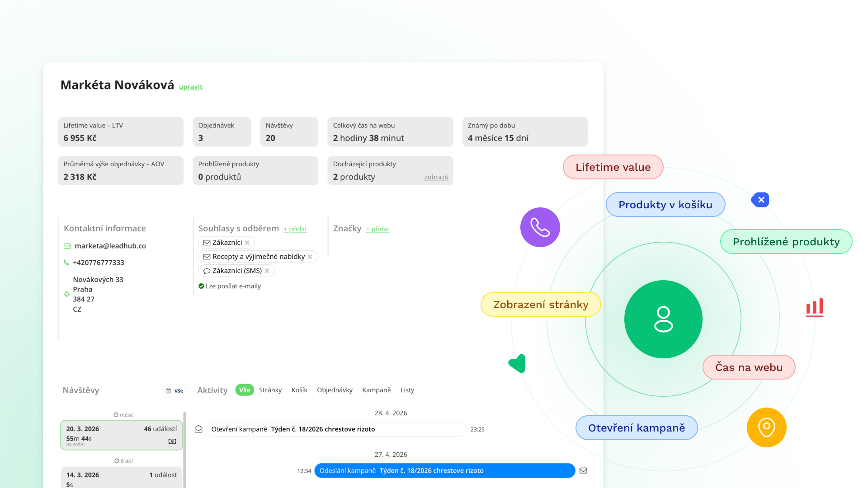
Task: Remove the Zákazníci (SMS) subscription tag
Action: point(267,271)
